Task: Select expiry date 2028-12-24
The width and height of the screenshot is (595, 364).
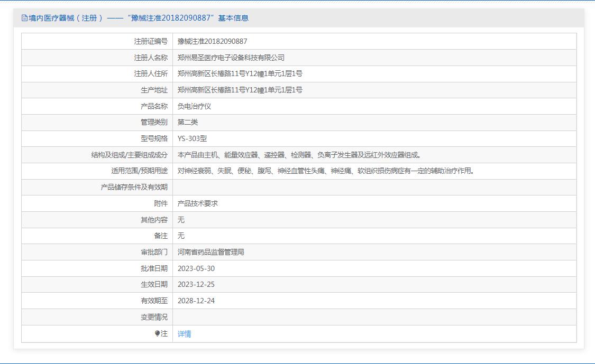Action: point(196,301)
